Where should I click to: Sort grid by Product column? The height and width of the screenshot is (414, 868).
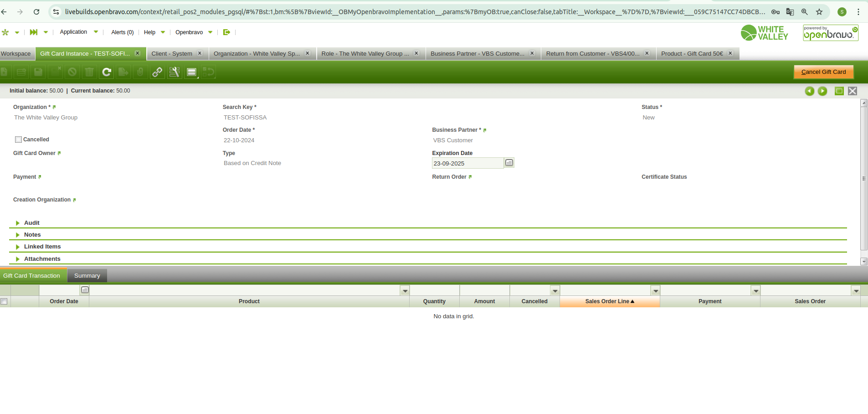[x=249, y=301]
